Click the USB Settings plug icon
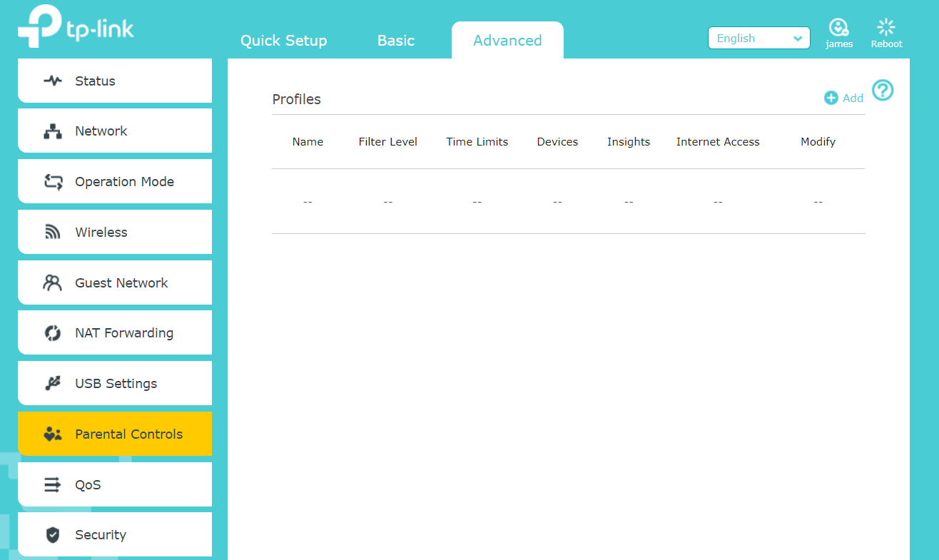The width and height of the screenshot is (939, 560). [53, 384]
